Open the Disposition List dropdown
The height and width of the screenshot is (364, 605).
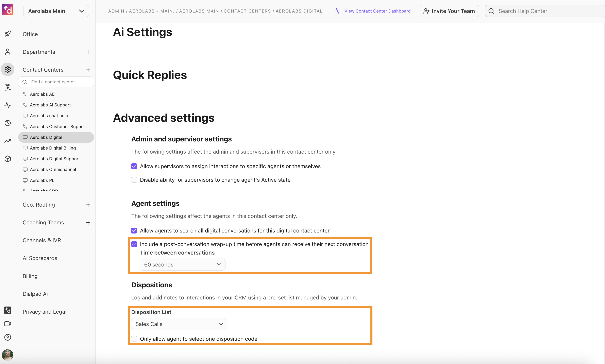(179, 324)
